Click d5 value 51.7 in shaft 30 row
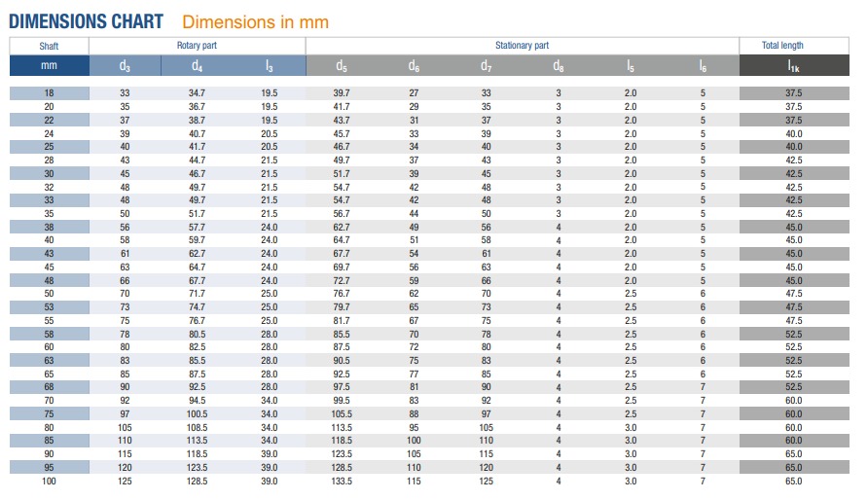Image resolution: width=868 pixels, height=500 pixels. pos(342,174)
